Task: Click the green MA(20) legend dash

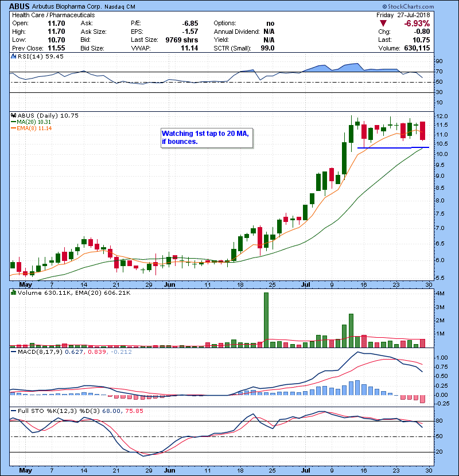Action: [x=13, y=122]
